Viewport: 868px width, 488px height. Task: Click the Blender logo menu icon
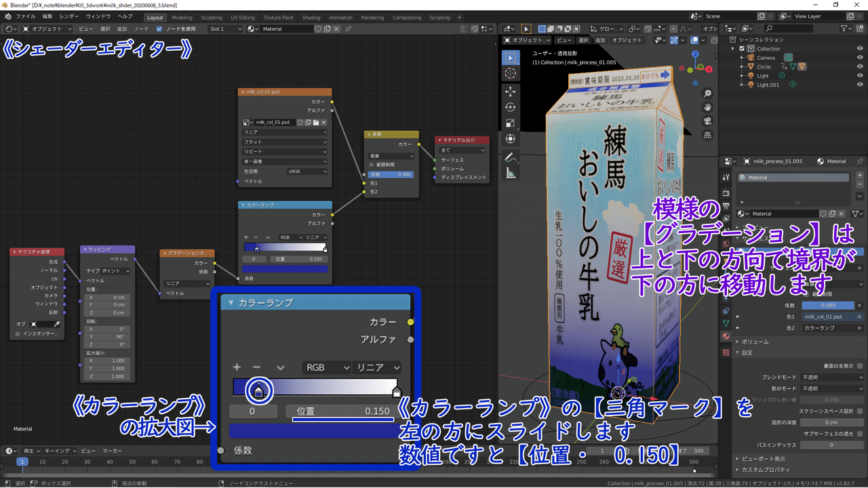click(x=7, y=17)
